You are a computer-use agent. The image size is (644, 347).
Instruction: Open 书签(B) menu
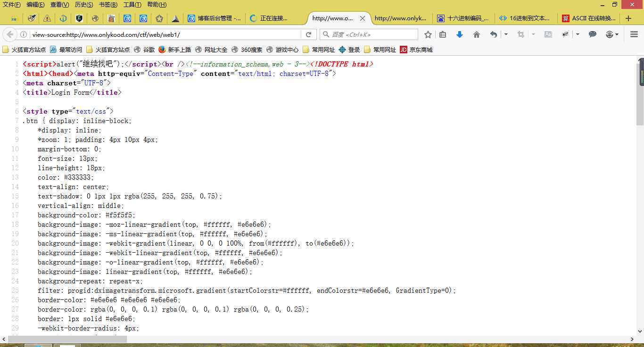click(108, 5)
